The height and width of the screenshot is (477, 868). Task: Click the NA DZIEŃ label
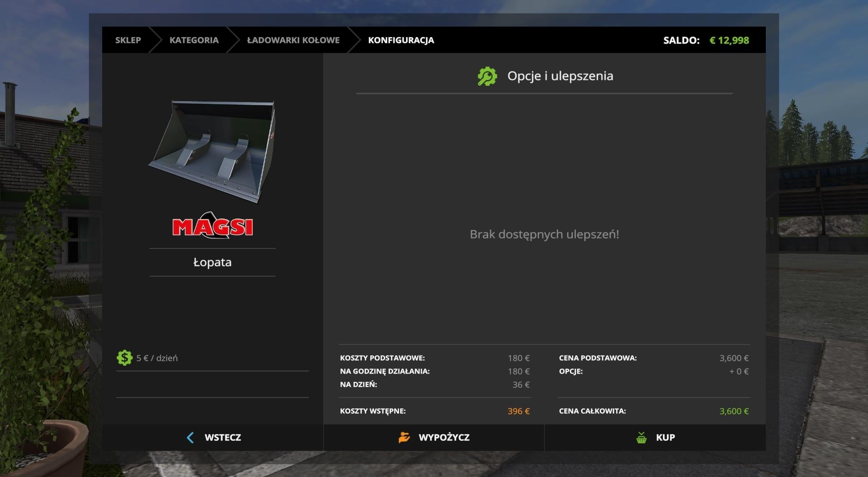359,384
